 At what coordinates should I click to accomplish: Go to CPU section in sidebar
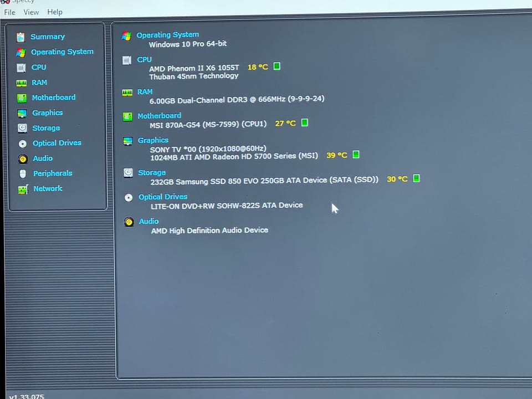click(x=39, y=67)
